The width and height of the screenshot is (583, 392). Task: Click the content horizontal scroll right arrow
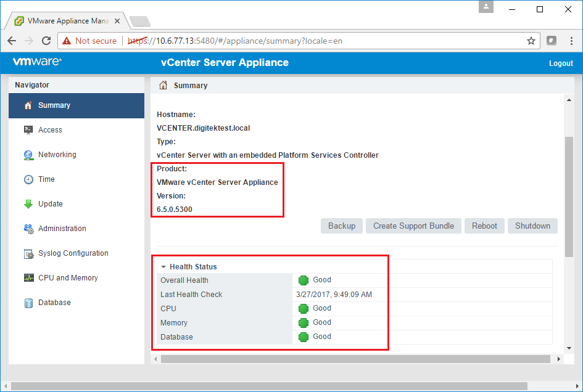tap(558, 359)
